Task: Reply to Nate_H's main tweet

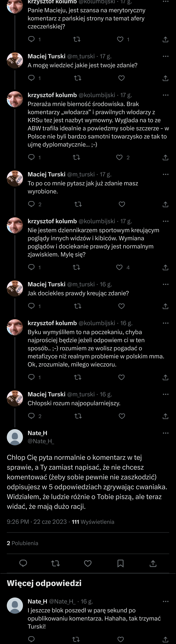Action: (23, 563)
